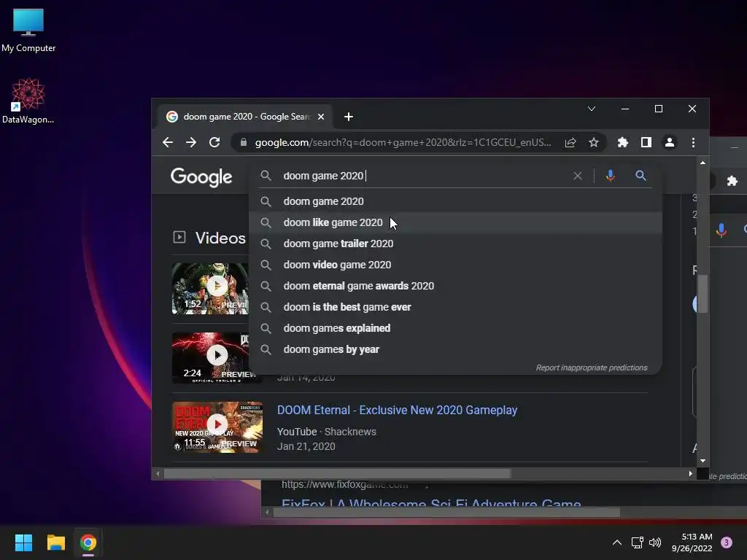The image size is (747, 560).
Task: Select suggestion doom game 2020
Action: click(x=456, y=201)
